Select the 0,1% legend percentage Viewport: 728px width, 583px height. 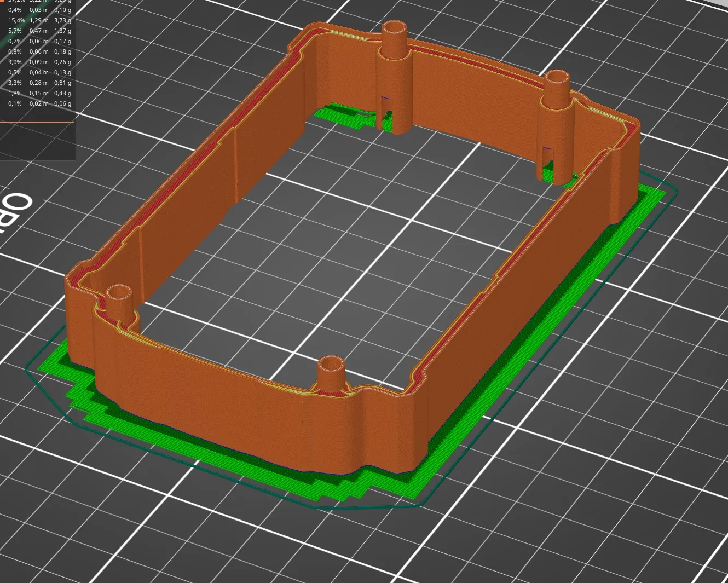point(15,103)
